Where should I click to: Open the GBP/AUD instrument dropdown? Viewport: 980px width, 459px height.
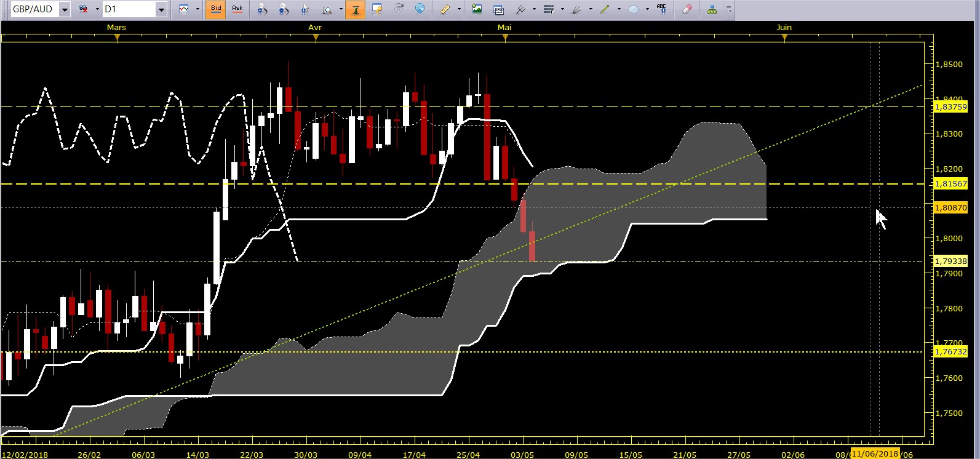[66, 9]
